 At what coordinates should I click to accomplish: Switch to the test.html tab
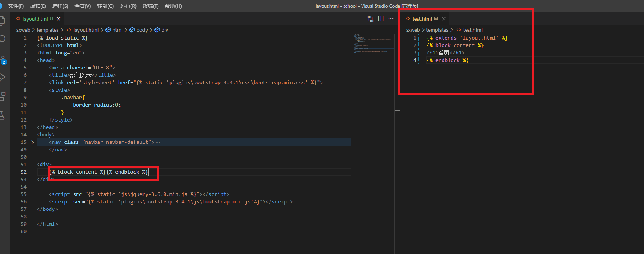[422, 19]
